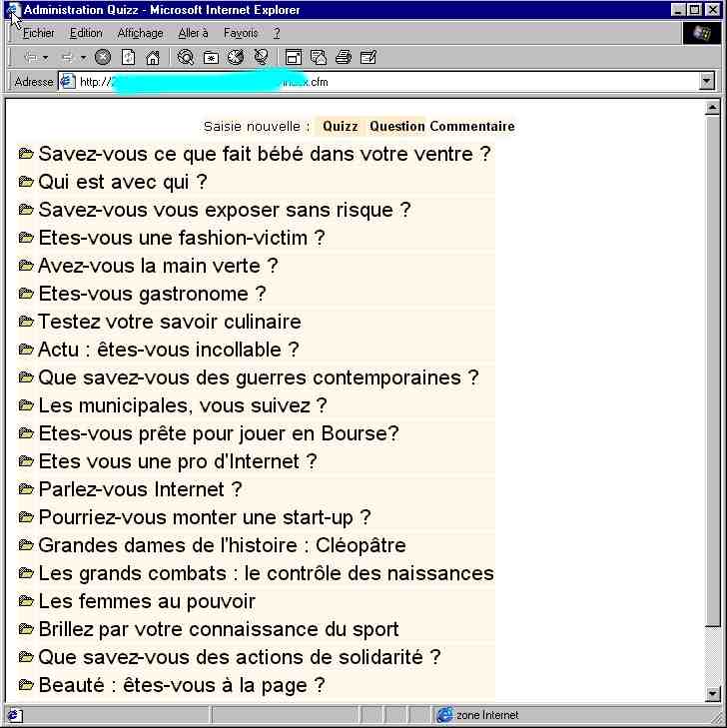Click the vertical scrollbar thumb

[712, 370]
